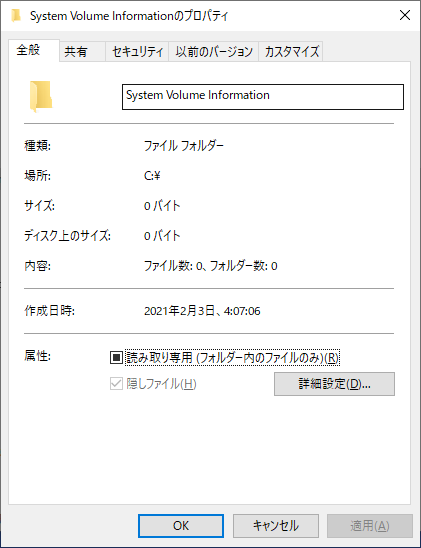Switch to the 共有 tab
This screenshot has width=421, height=548.
[82, 52]
